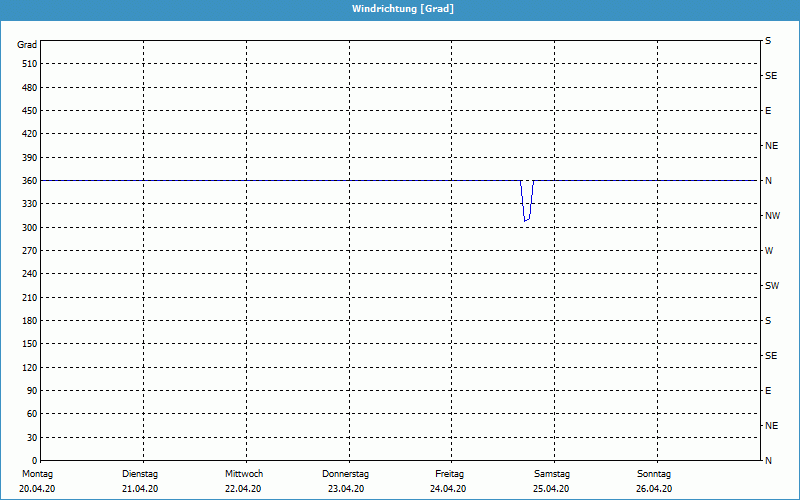Select the 390 y-axis value
The image size is (800, 500).
pos(30,157)
